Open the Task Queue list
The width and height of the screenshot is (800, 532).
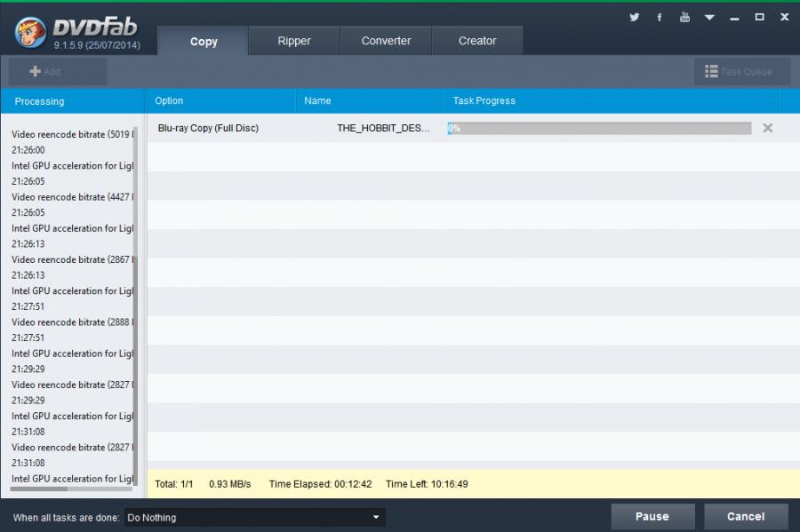[x=742, y=71]
